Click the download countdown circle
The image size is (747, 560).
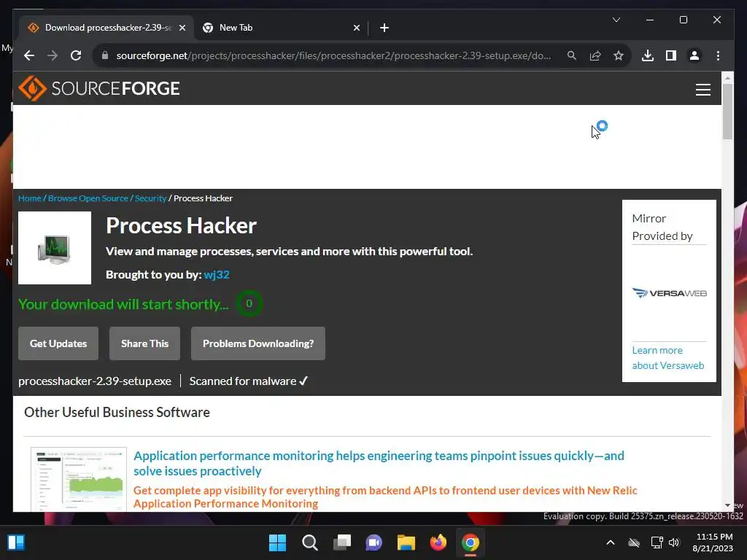coord(249,303)
